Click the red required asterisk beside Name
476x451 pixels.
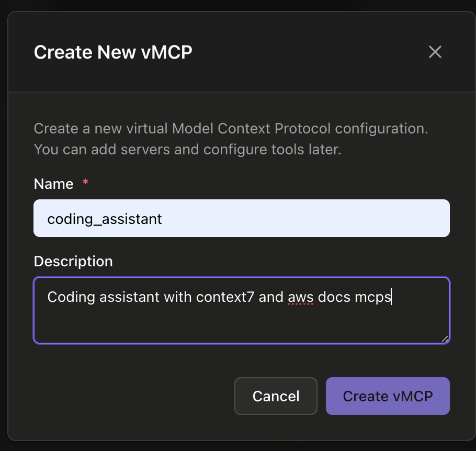pyautogui.click(x=85, y=182)
